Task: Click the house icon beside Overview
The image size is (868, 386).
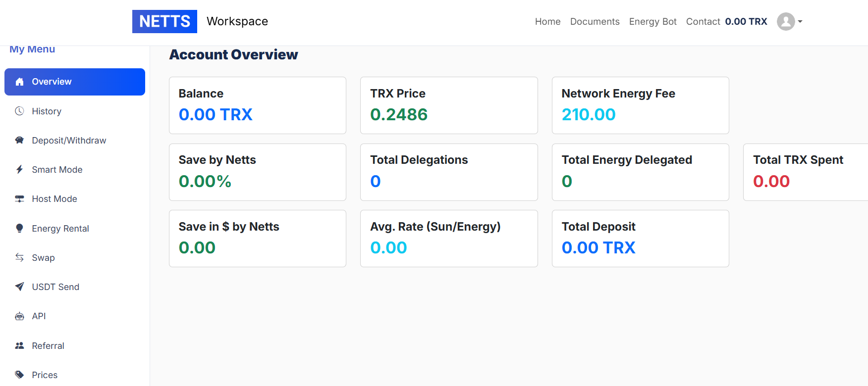Action: (20, 82)
